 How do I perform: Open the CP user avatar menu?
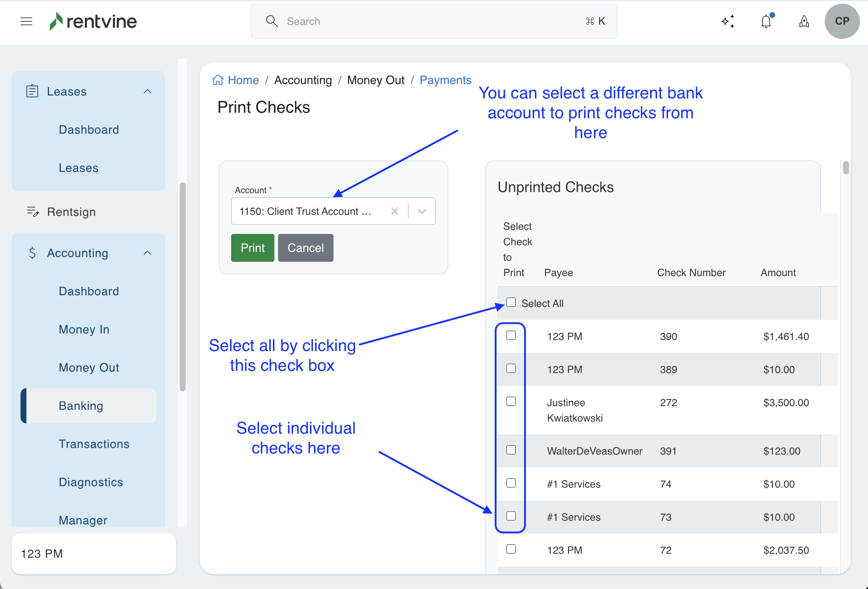pos(842,21)
